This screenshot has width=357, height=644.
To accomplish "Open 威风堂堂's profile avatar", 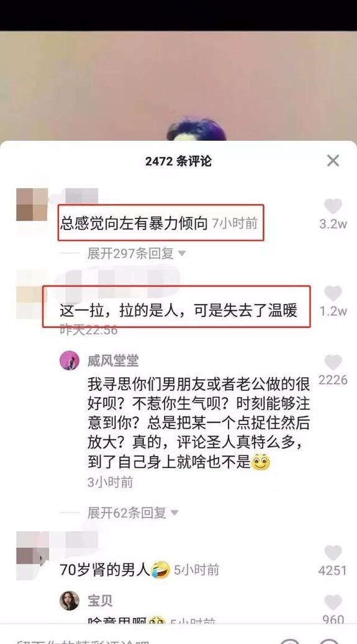I will (x=70, y=360).
